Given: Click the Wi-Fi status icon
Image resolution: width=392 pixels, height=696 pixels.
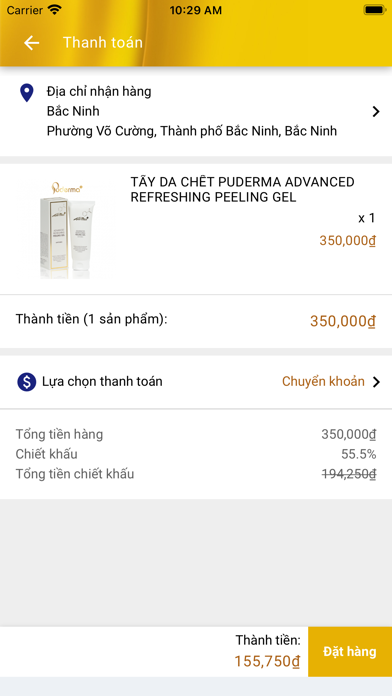Looking at the screenshot, I should 55,10.
